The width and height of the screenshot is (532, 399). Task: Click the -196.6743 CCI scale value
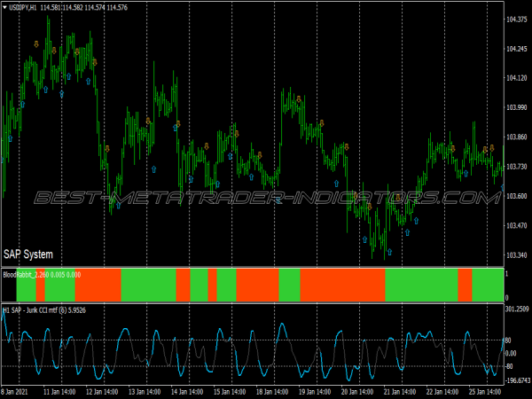pos(518,381)
